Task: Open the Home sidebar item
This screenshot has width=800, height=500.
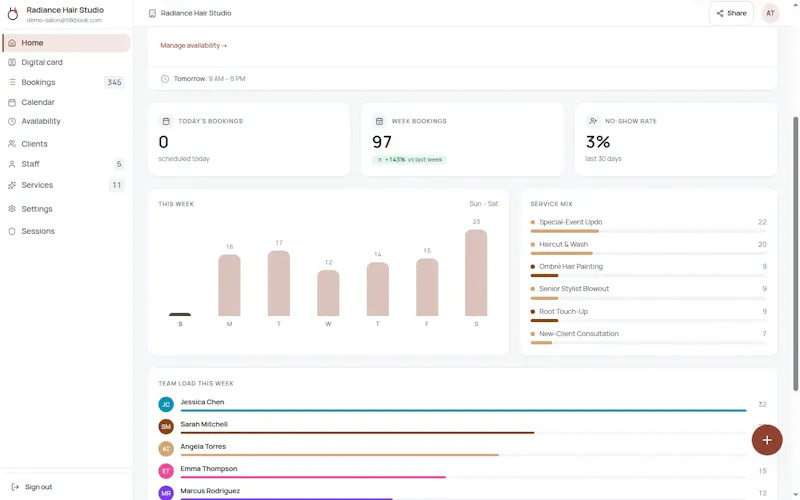Action: coord(66,43)
